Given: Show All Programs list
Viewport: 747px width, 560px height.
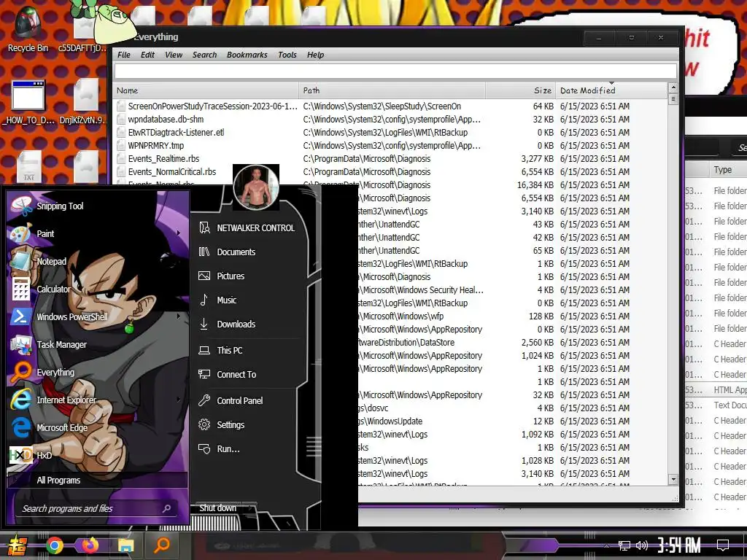Looking at the screenshot, I should [97, 480].
